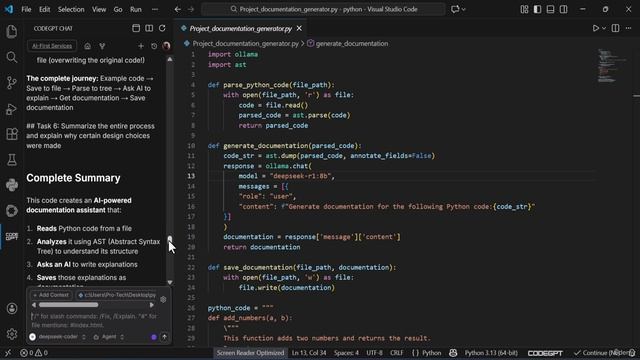The width and height of the screenshot is (640, 360).
Task: Go back with the left navigation arrow
Action: (178, 9)
